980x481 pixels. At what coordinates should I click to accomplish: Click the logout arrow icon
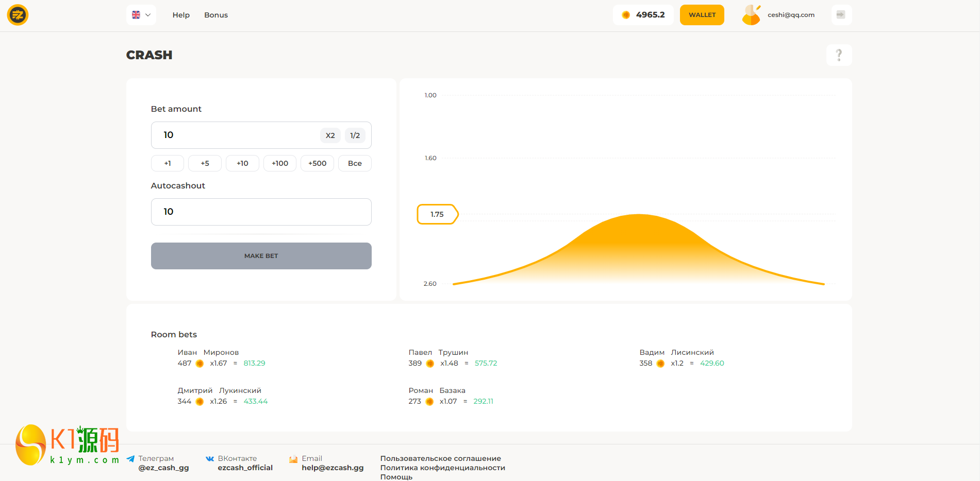click(841, 15)
